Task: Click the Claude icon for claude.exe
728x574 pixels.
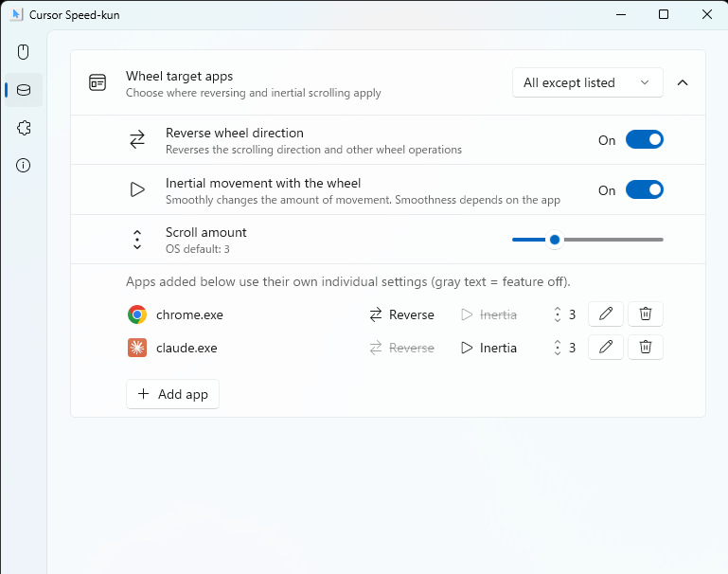Action: click(137, 348)
